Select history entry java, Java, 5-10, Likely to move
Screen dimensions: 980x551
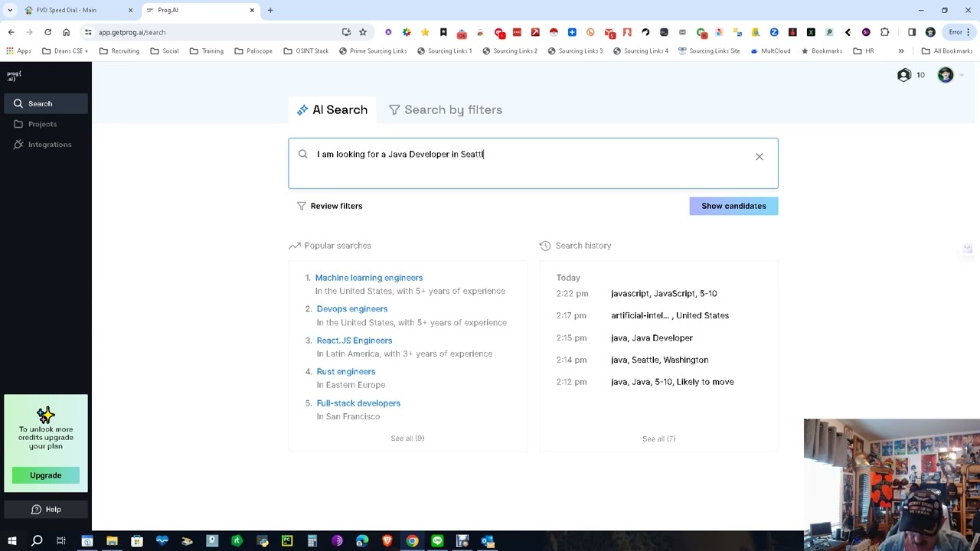pos(672,382)
